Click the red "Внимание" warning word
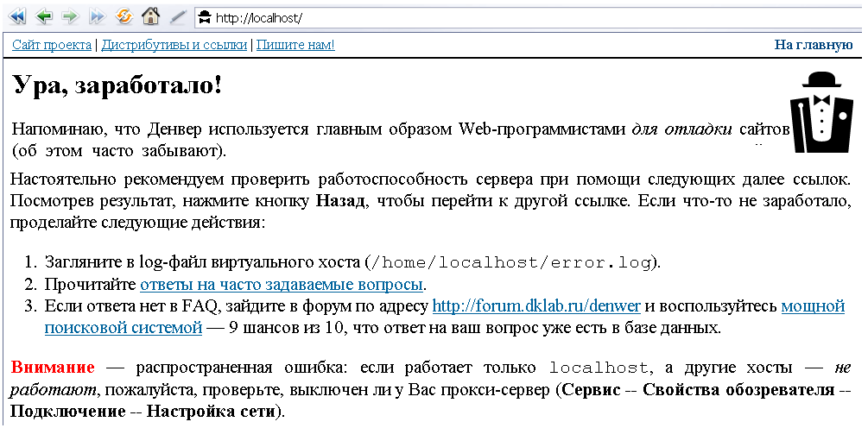Screen dimensions: 868x428 point(53,368)
